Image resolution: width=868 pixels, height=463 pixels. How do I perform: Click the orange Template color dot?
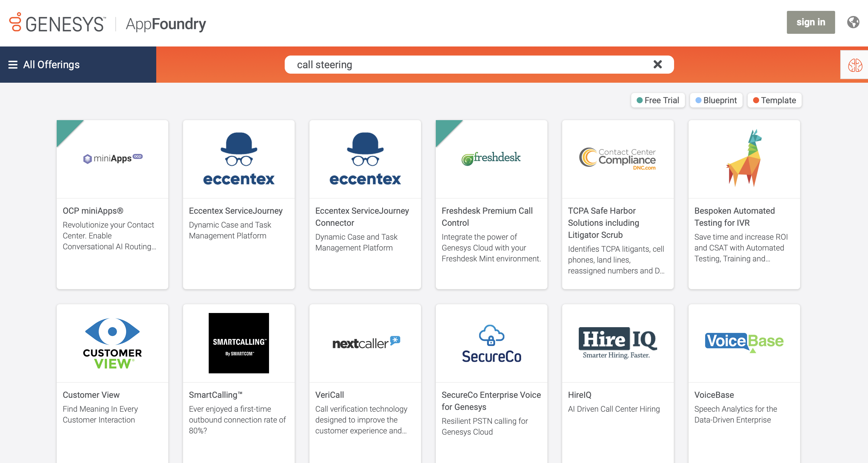point(756,100)
